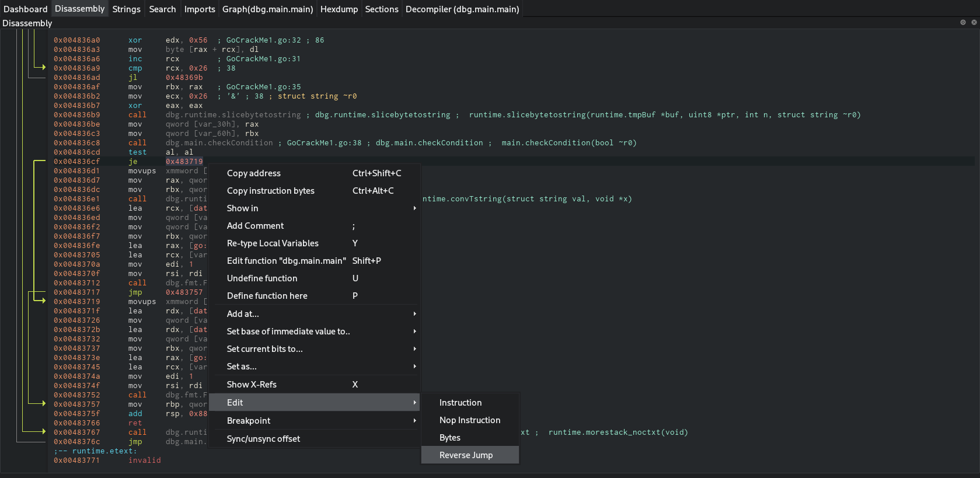Image resolution: width=980 pixels, height=478 pixels.
Task: Select address 0x004836b9 in disassembly
Action: coord(76,115)
